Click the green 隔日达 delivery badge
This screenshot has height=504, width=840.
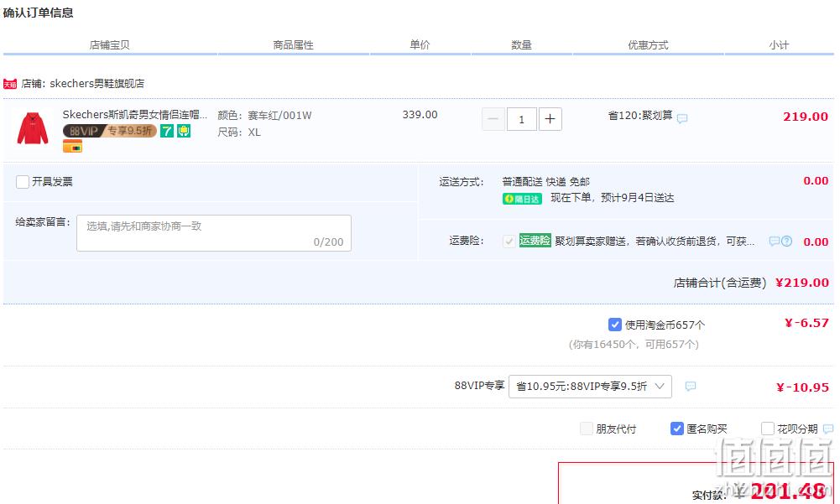pyautogui.click(x=522, y=199)
